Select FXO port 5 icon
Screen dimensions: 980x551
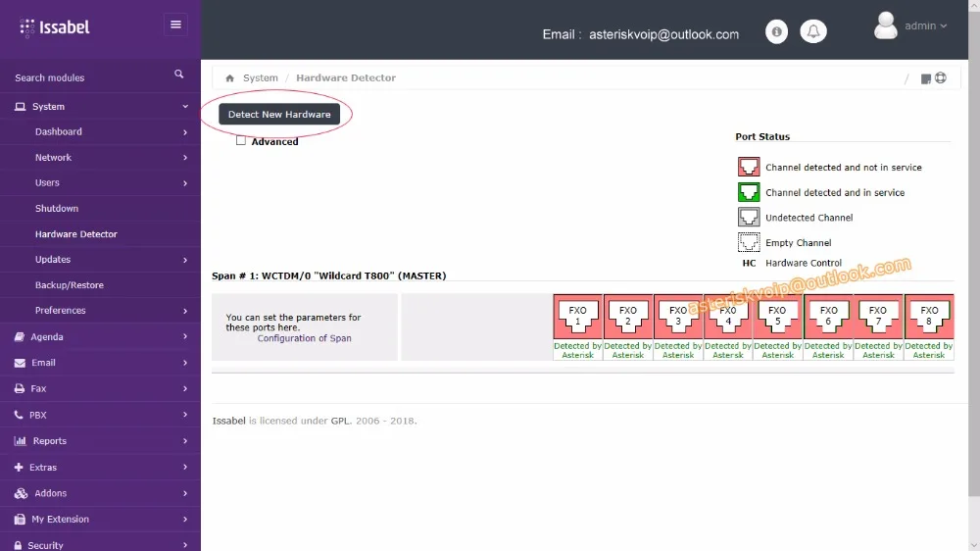[x=777, y=317]
